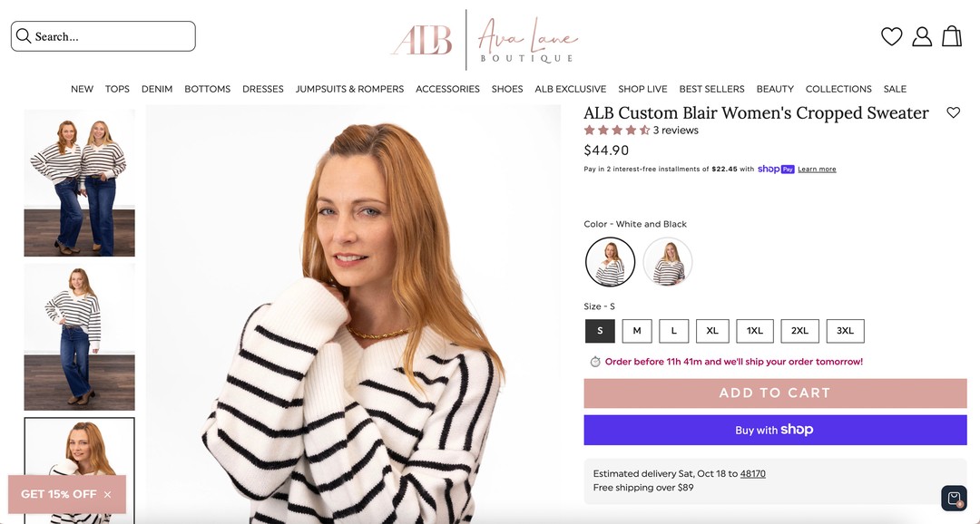Click the search magnifier icon
The image size is (980, 524).
click(x=24, y=35)
